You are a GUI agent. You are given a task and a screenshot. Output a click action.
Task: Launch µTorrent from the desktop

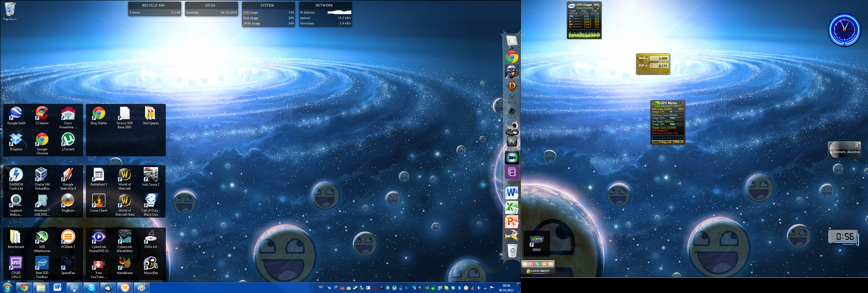click(x=68, y=142)
